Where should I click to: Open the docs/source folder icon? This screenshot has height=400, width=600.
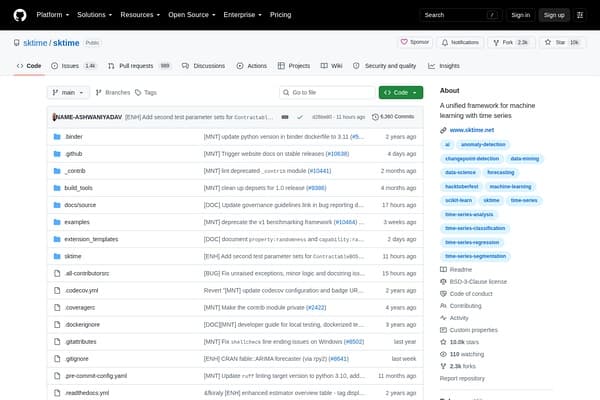pyautogui.click(x=57, y=205)
